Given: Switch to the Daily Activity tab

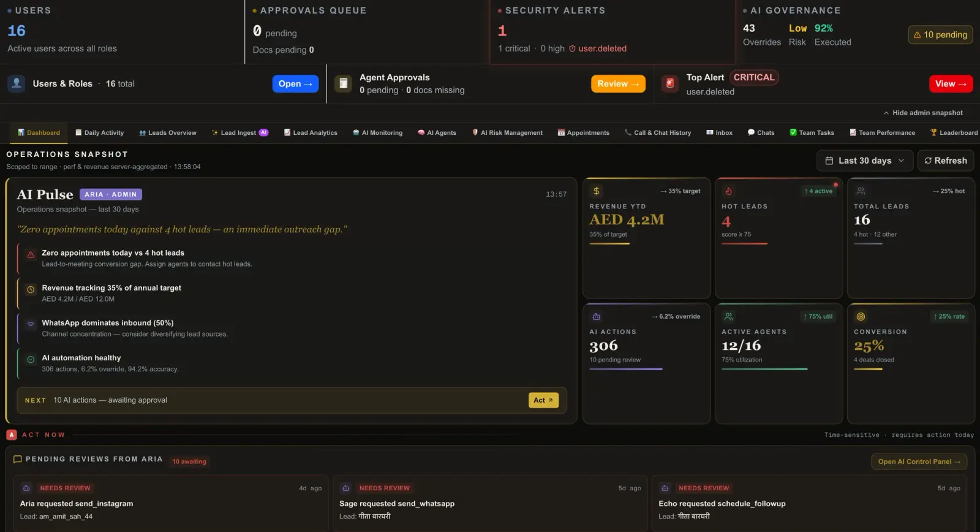Looking at the screenshot, I should click(x=99, y=132).
